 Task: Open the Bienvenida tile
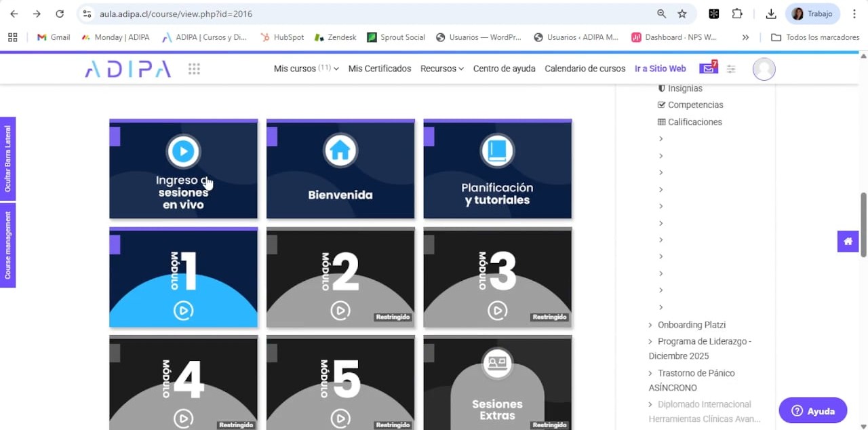click(x=340, y=169)
